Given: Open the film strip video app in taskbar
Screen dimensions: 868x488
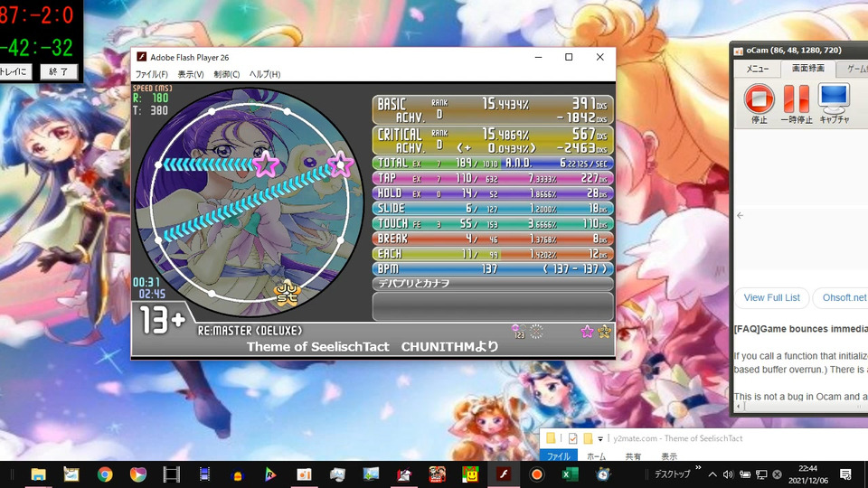Looking at the screenshot, I should pos(171,474).
